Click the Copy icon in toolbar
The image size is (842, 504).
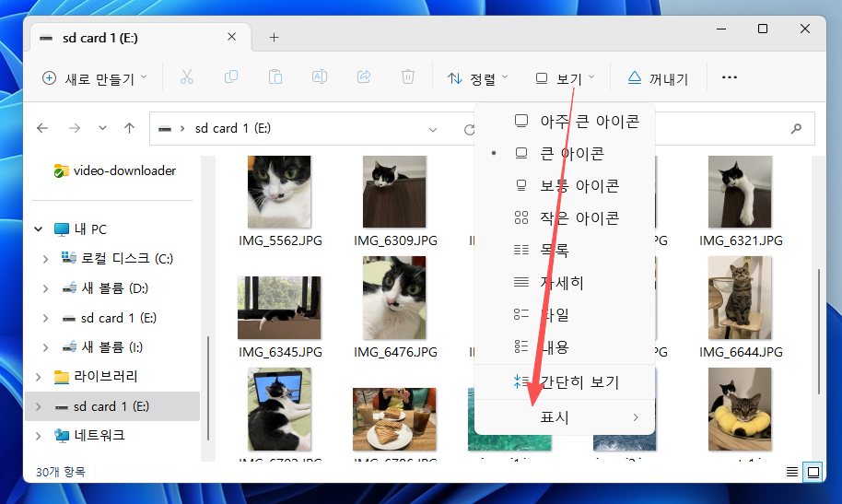[231, 77]
